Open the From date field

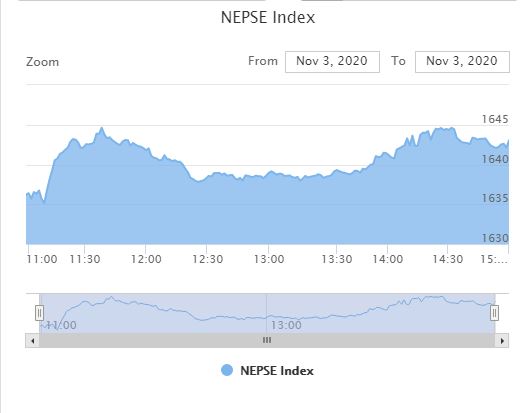point(332,62)
